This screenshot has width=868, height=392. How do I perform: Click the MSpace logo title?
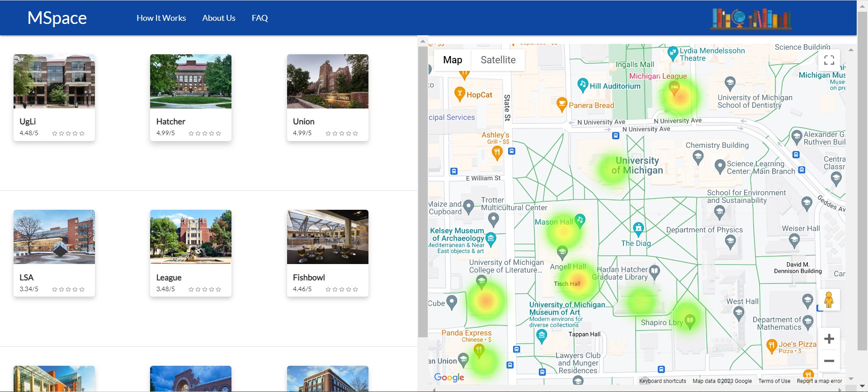(57, 18)
